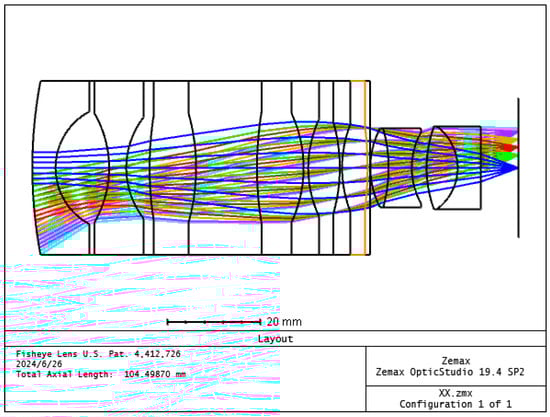The image size is (550, 417).
Task: Click the 'Layout' title text
Action: pyautogui.click(x=275, y=339)
